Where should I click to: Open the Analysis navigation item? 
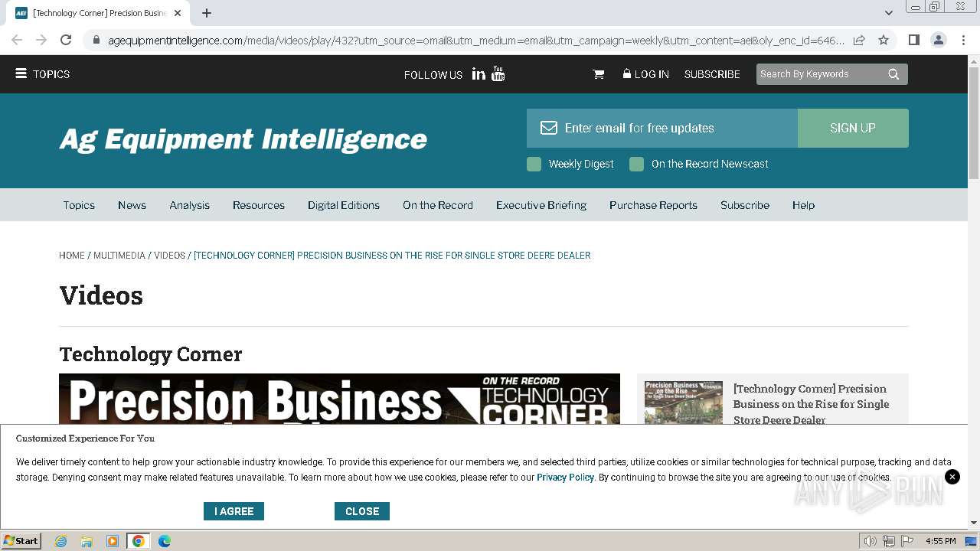(x=189, y=205)
